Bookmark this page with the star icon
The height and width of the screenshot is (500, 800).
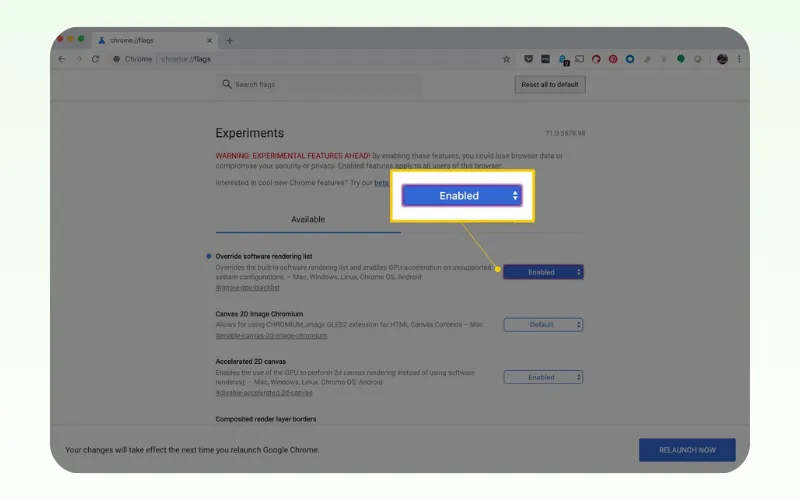pos(506,59)
